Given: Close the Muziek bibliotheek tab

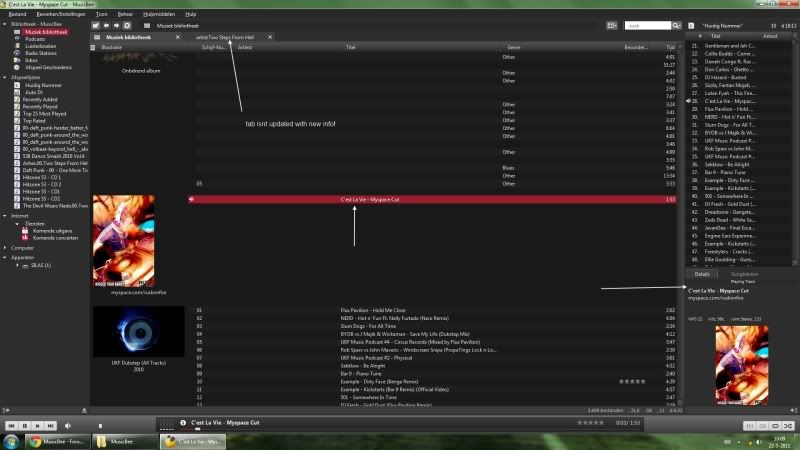Looking at the screenshot, I should 178,37.
